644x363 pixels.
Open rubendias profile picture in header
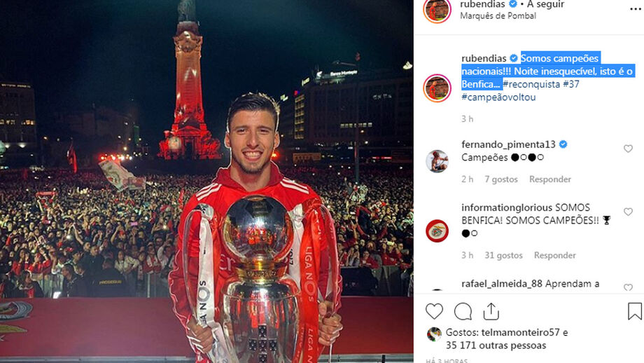point(437,10)
